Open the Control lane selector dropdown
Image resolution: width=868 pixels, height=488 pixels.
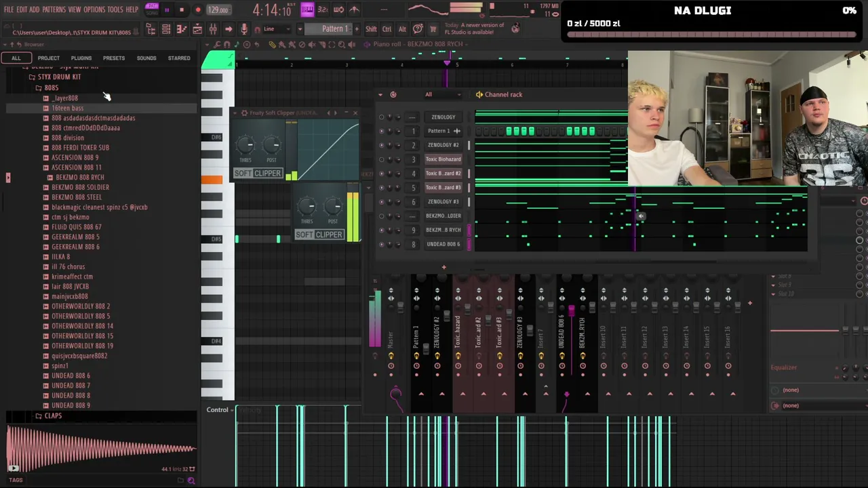[x=218, y=410]
